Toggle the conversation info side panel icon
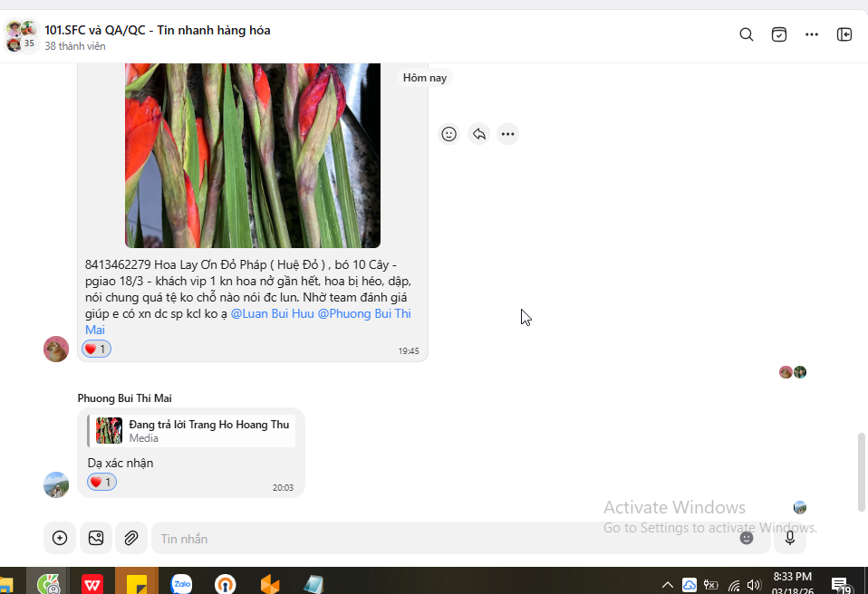The width and height of the screenshot is (868, 594). click(x=844, y=34)
